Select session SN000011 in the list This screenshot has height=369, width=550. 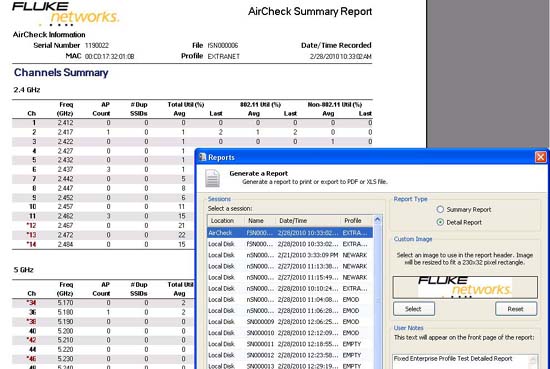tap(290, 344)
